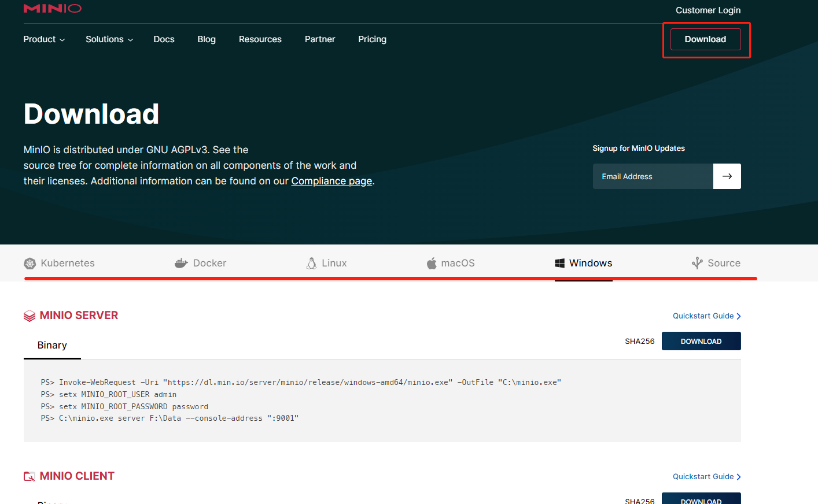818x504 pixels.
Task: Open the Docs menu item
Action: pos(164,39)
